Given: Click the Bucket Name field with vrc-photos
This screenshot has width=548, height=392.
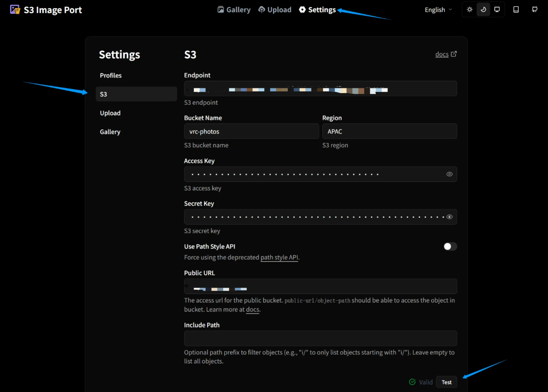Looking at the screenshot, I should click(x=252, y=131).
